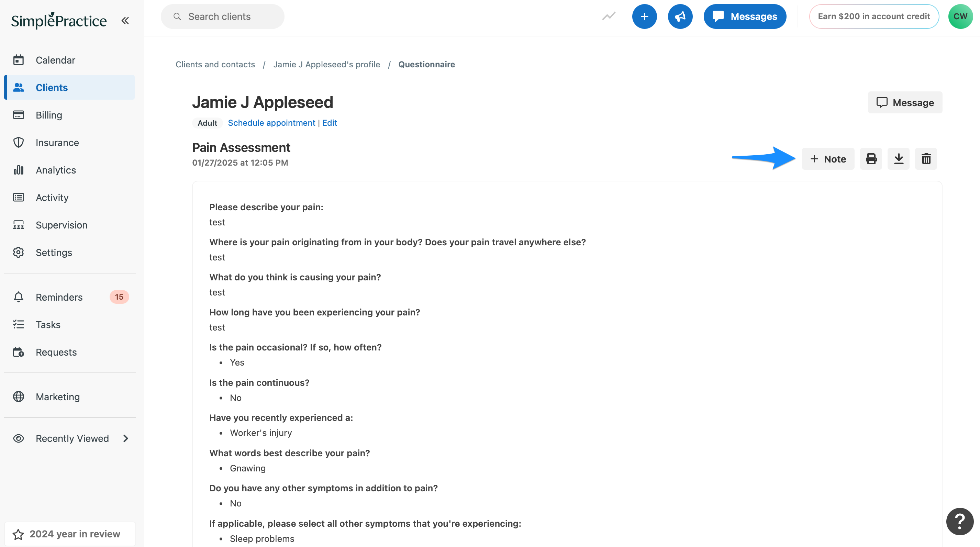Viewport: 980px width, 547px height.
Task: Open Settings from the sidebar
Action: coord(54,253)
